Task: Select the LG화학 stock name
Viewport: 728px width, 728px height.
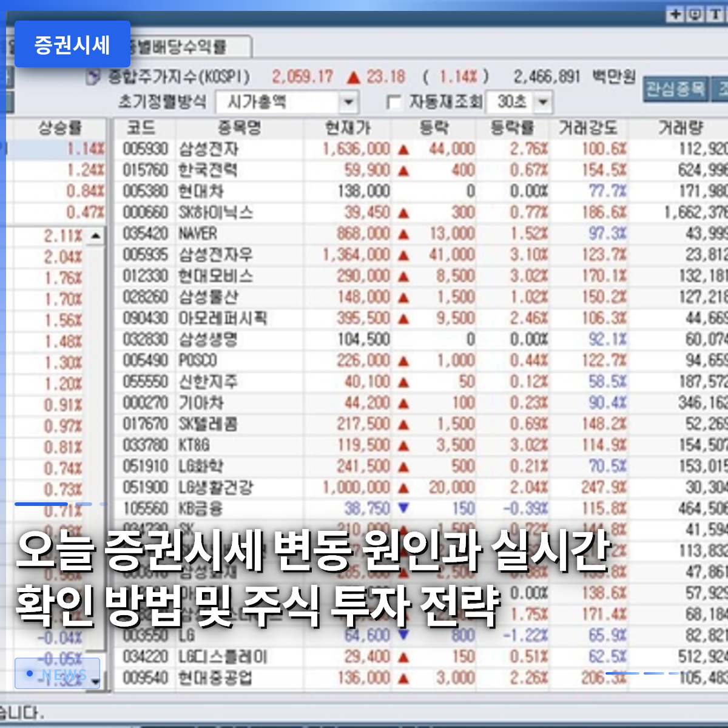Action: tap(201, 466)
